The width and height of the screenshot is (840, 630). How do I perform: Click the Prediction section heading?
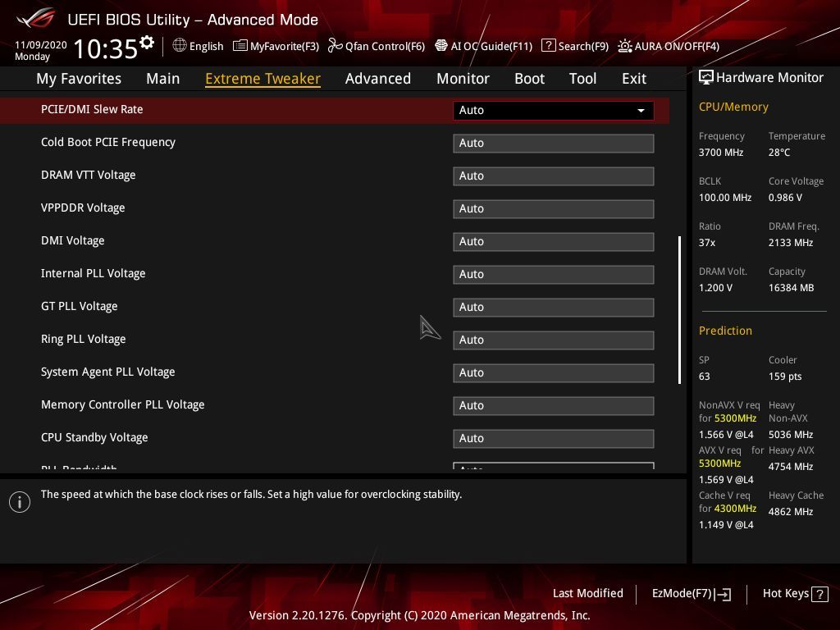[x=725, y=331]
